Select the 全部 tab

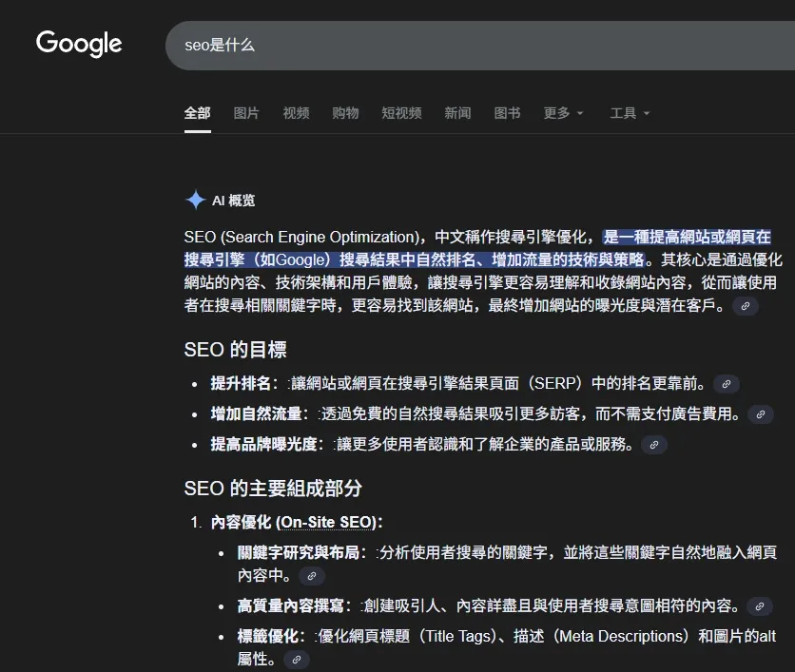[197, 113]
